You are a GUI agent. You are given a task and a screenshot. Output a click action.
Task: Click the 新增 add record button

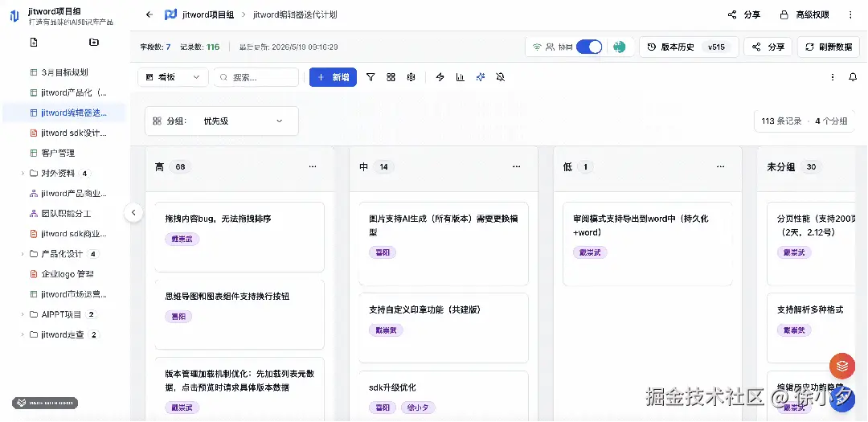tap(333, 77)
